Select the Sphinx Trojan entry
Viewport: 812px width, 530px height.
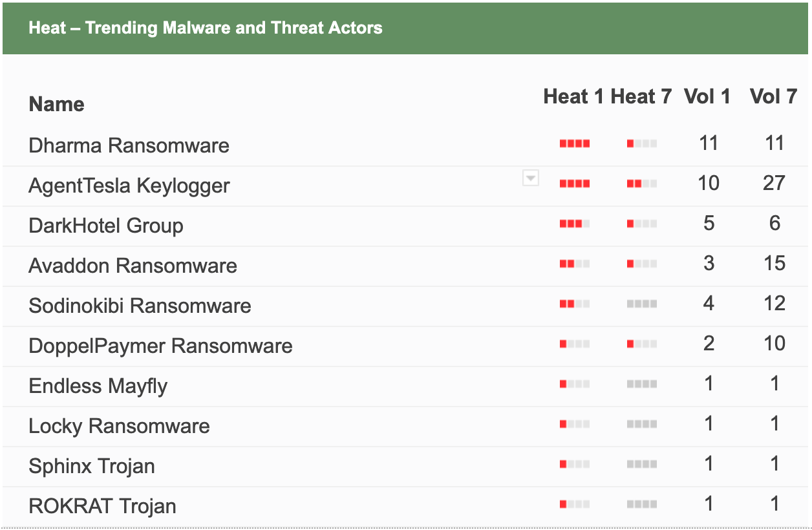[92, 465]
